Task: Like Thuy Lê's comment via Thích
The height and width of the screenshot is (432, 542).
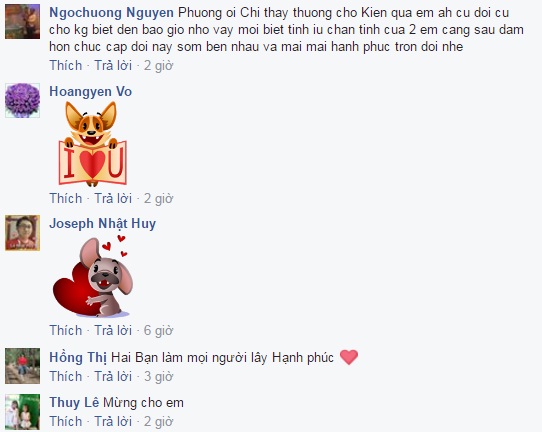Action: (66, 422)
